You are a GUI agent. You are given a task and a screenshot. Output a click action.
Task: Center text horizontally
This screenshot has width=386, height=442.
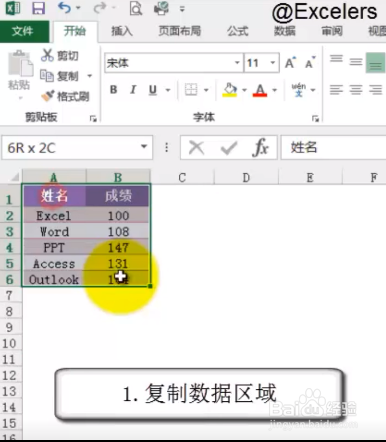click(356, 90)
